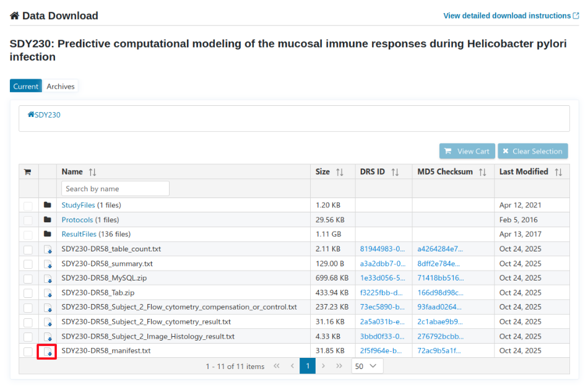
Task: Click the download icon beside SDY230-DR58_summary.txt
Action: point(47,263)
